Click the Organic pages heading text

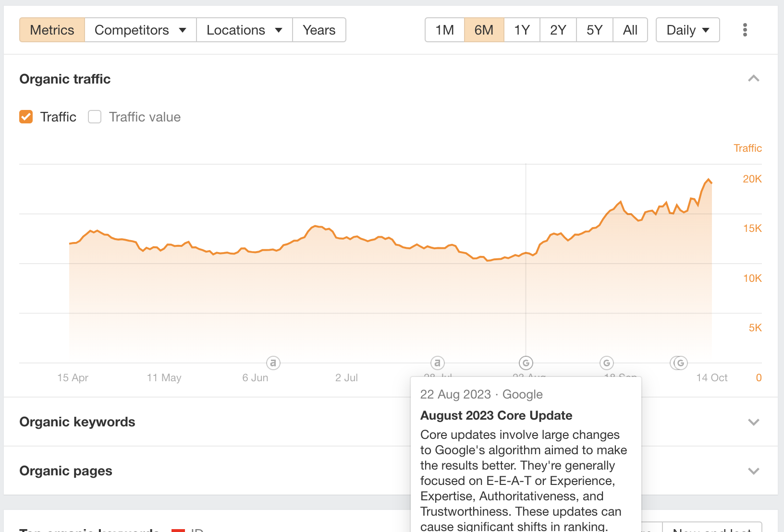pos(66,471)
